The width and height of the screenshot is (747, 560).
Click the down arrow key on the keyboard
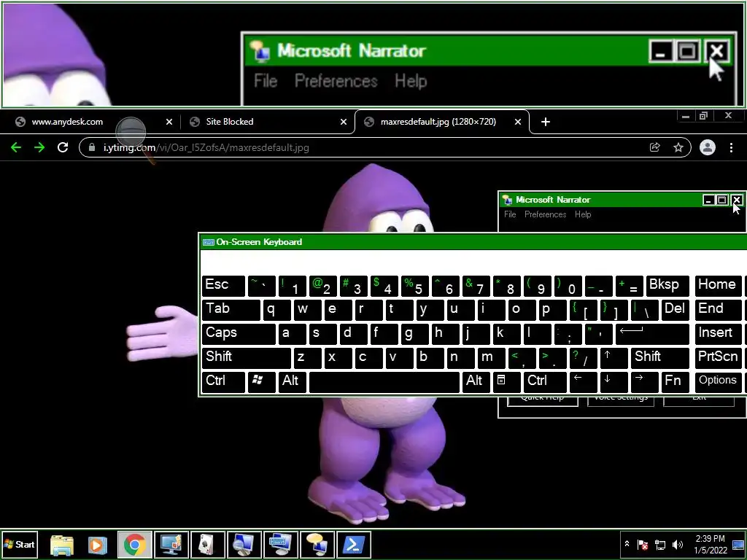coord(614,382)
